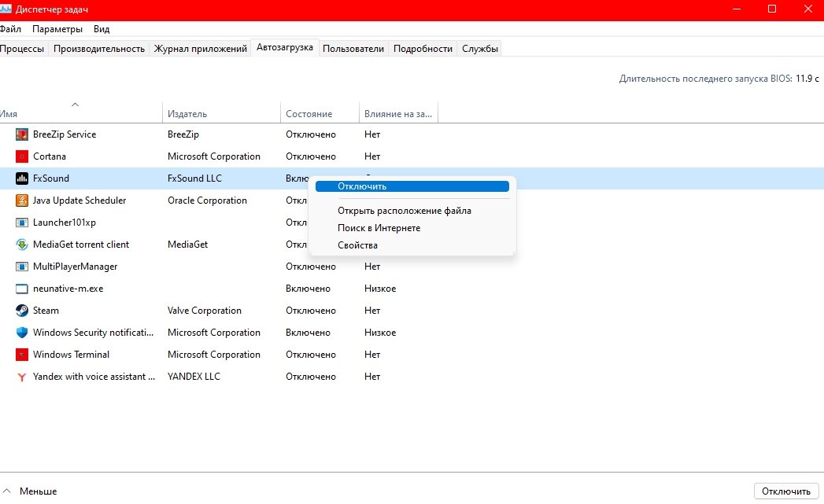Click the BIOS duration 11.9 с text
The height and width of the screenshot is (504, 824).
[807, 79]
